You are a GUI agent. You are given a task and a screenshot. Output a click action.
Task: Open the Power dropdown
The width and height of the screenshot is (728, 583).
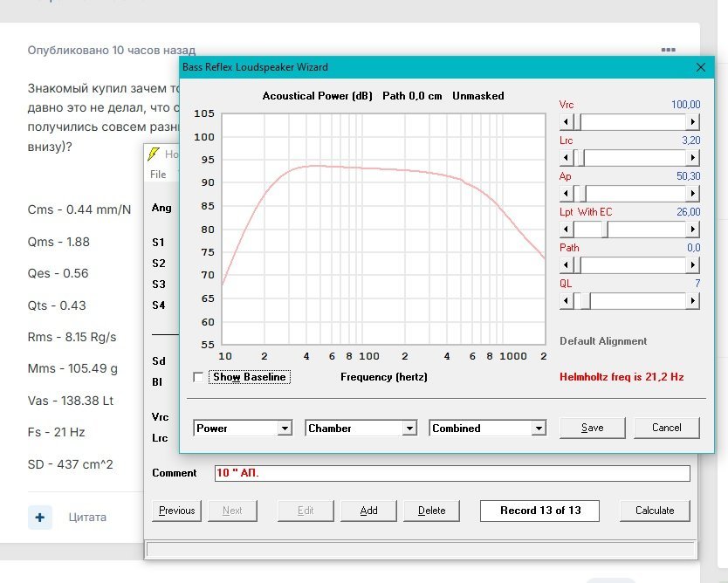click(x=285, y=428)
